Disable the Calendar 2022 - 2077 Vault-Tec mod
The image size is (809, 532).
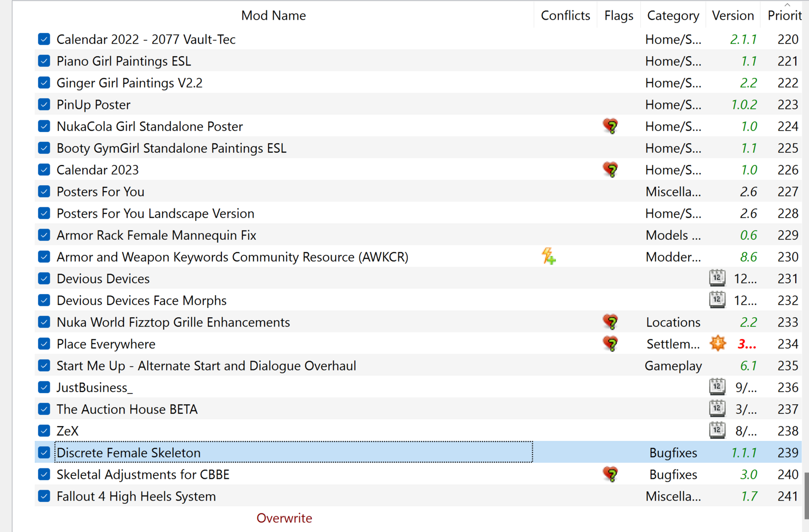(x=44, y=39)
